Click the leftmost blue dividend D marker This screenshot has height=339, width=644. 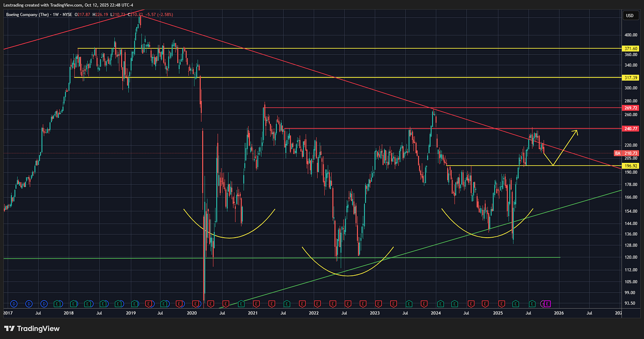click(x=14, y=304)
